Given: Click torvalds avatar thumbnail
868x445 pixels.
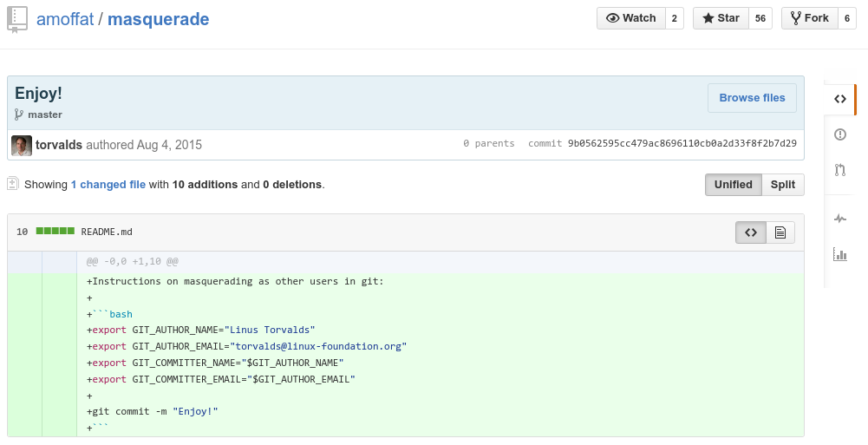Looking at the screenshot, I should 22,146.
